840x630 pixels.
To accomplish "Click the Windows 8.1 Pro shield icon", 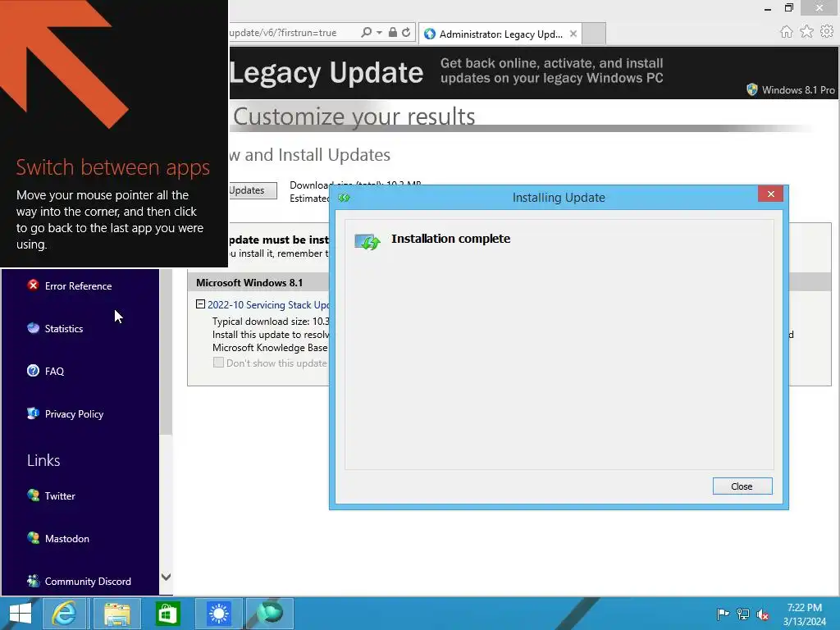I will [752, 89].
